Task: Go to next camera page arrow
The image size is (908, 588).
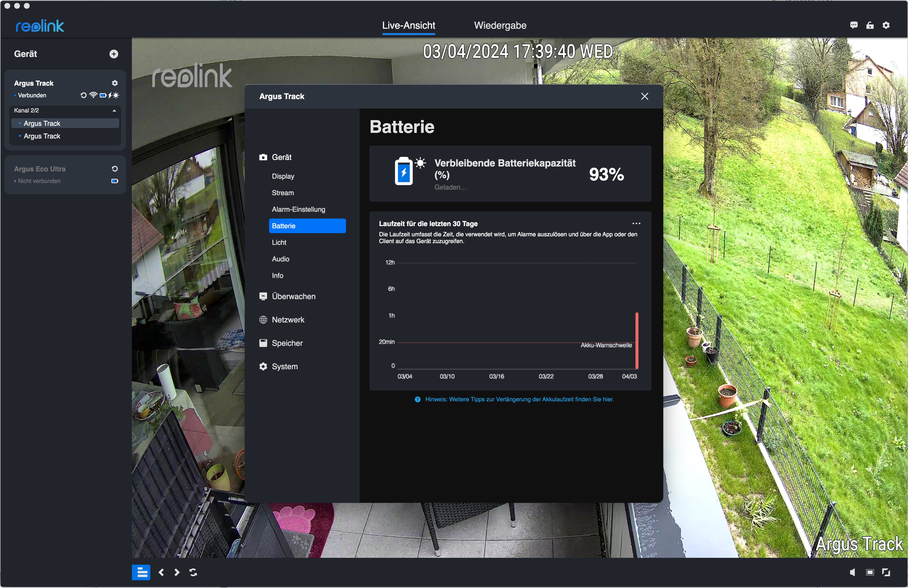Action: click(177, 572)
